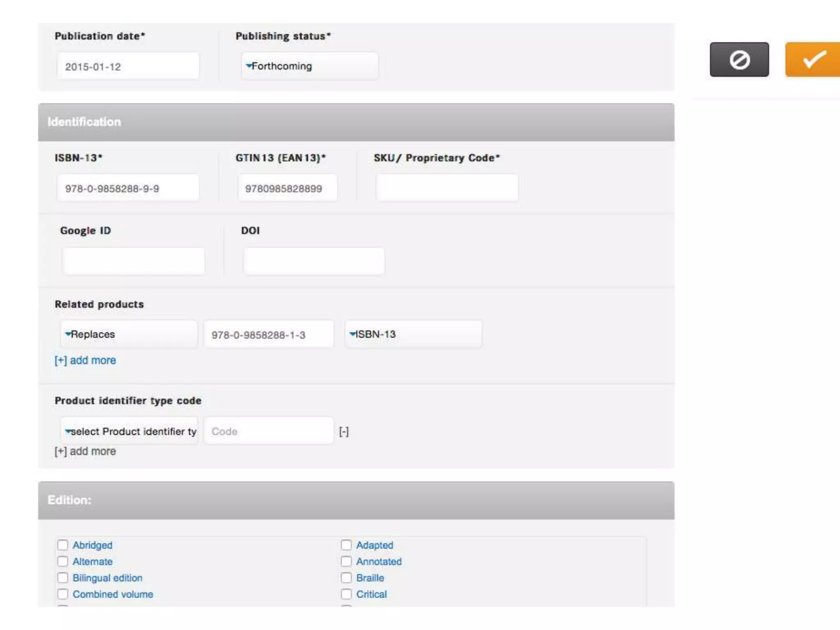
Task: Focus the SKU/Proprietary Code field
Action: tap(447, 188)
